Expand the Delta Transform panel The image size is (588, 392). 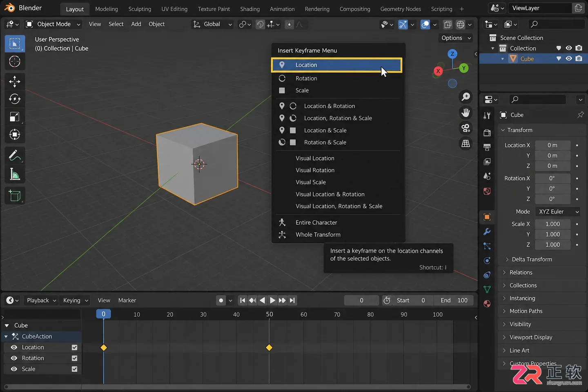point(532,259)
